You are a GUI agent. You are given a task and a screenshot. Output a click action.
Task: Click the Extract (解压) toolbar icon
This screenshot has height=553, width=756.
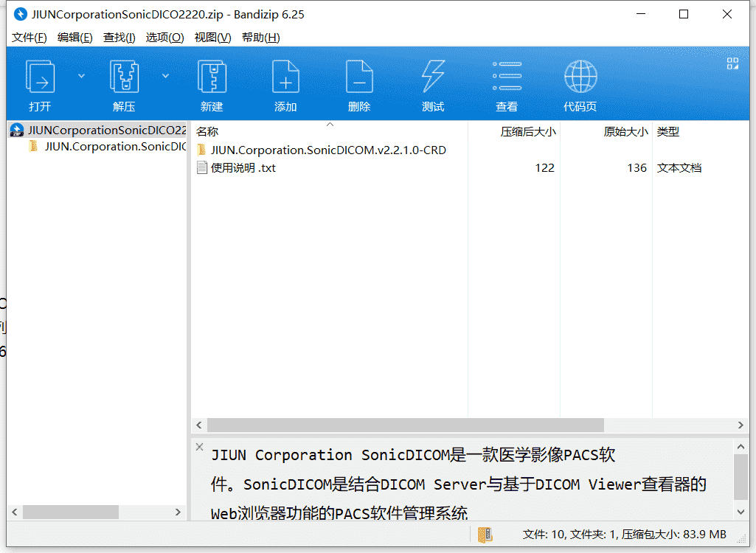click(124, 76)
